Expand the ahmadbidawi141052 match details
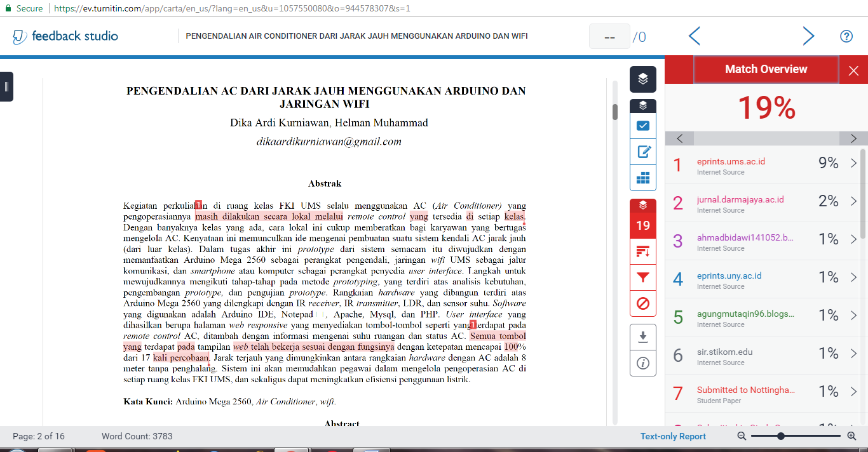Viewport: 868px width, 452px height. [x=853, y=239]
